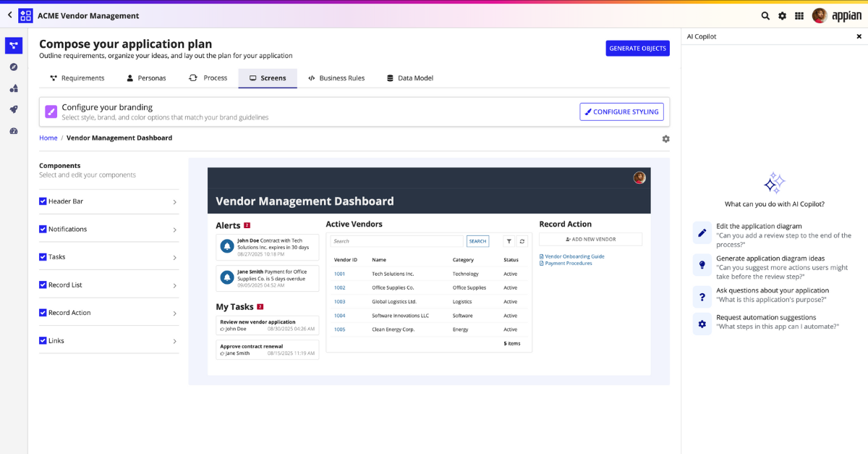The width and height of the screenshot is (868, 454).
Task: Open the screen settings gear near breadcrumb
Action: pyautogui.click(x=665, y=139)
